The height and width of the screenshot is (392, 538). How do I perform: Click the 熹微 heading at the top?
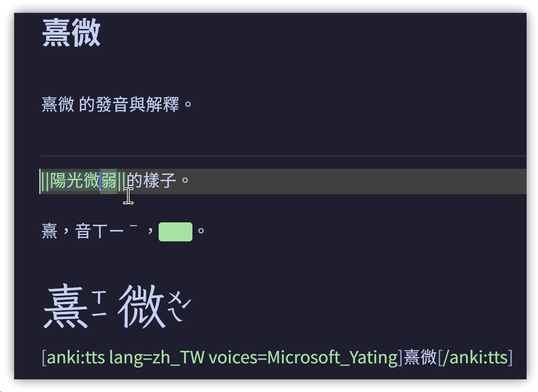pos(71,33)
